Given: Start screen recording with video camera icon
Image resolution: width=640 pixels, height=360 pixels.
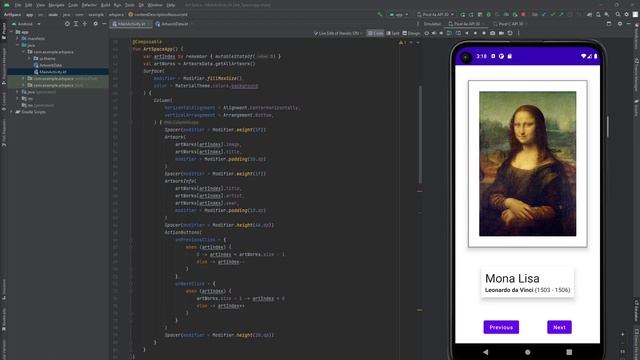Looking at the screenshot, I should coord(501,33).
